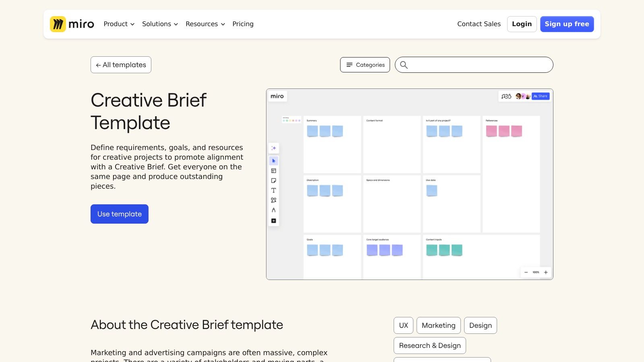Select the Marketing category tag
Screen dimensions: 644x362
(x=439, y=325)
